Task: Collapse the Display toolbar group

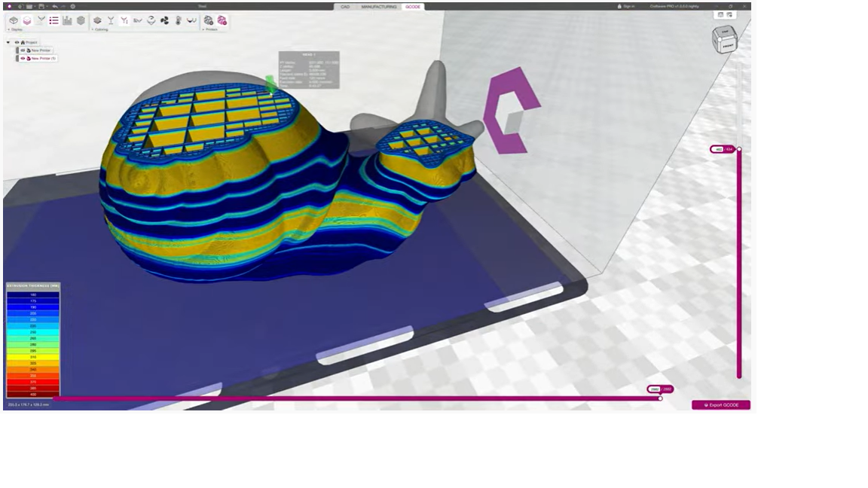Action: click(x=8, y=29)
